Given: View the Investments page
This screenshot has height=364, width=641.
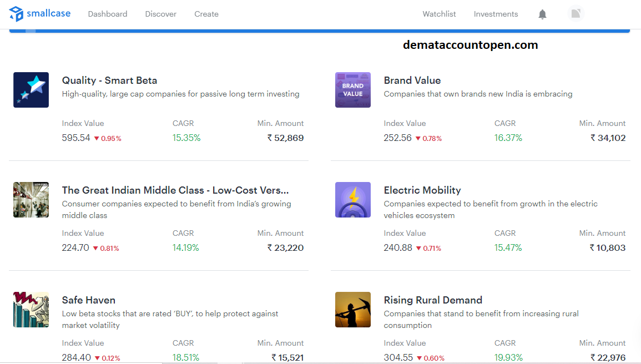Looking at the screenshot, I should tap(496, 14).
